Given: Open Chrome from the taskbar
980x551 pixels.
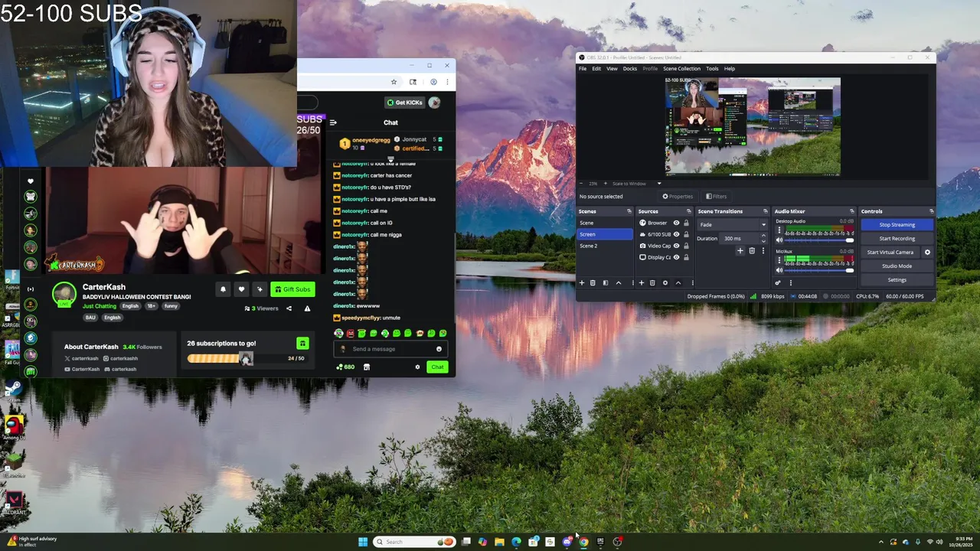Looking at the screenshot, I should pyautogui.click(x=583, y=542).
